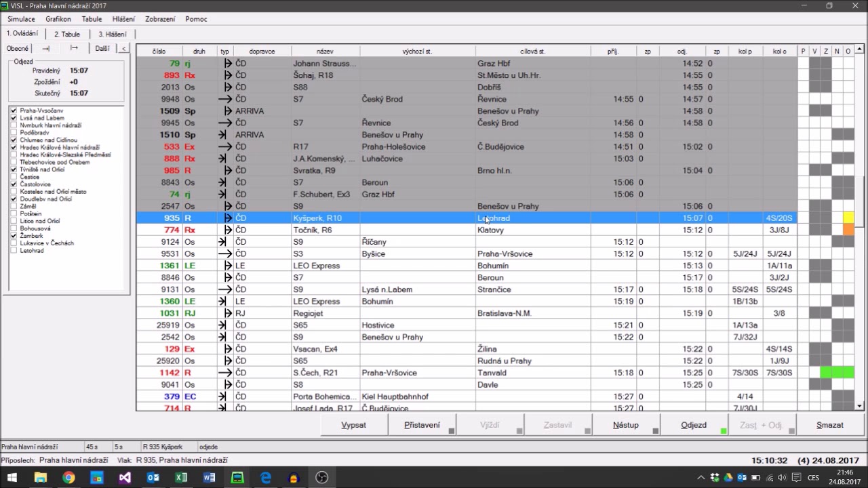Click type arrow icon of train 9948

coord(225,99)
